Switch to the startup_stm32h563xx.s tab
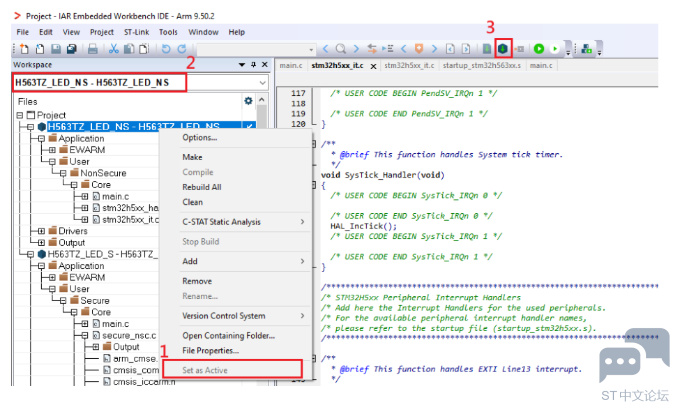This screenshot has height=411, width=678. click(x=482, y=65)
